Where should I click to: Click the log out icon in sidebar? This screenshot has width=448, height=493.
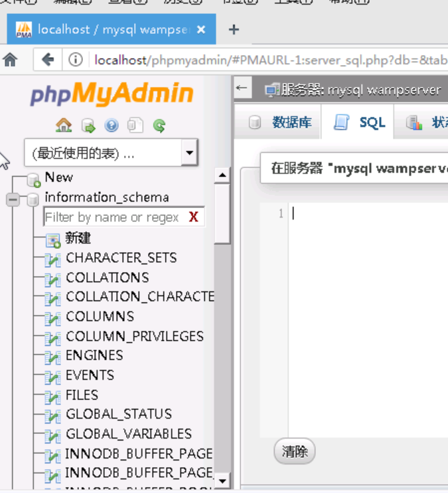coord(88,125)
